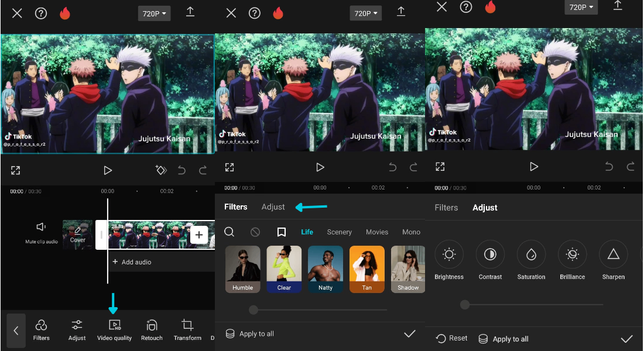Open Video quality in the bottom toolbar

click(114, 330)
